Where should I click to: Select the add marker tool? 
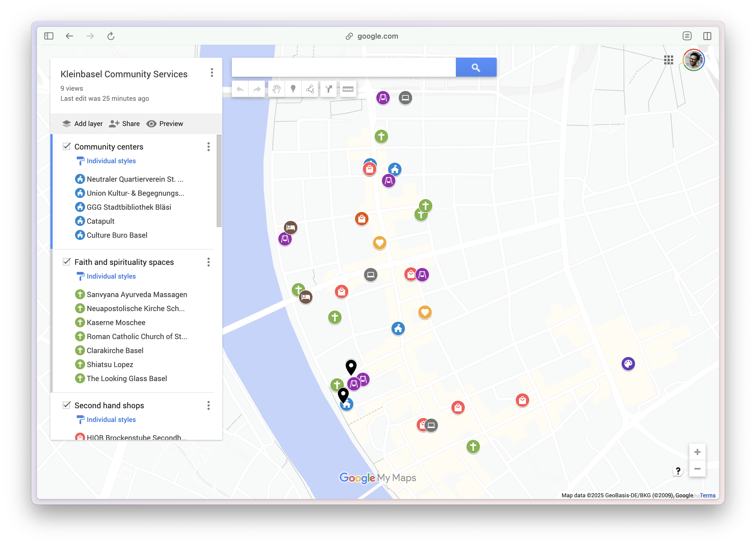[293, 89]
